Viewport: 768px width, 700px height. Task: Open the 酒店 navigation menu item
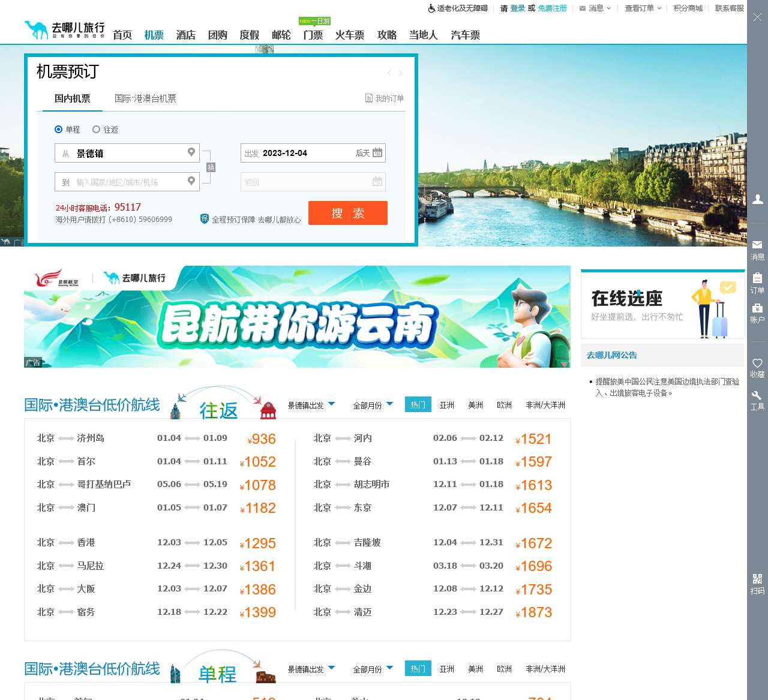(185, 35)
